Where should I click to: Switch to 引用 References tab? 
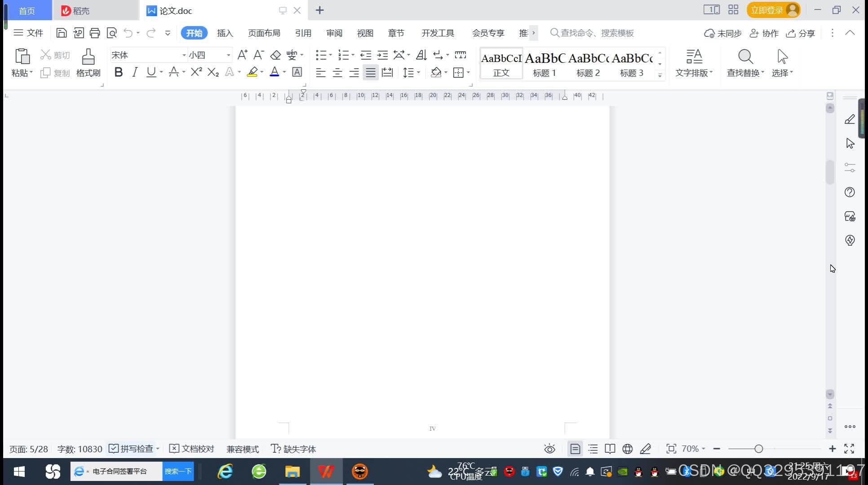coord(303,33)
